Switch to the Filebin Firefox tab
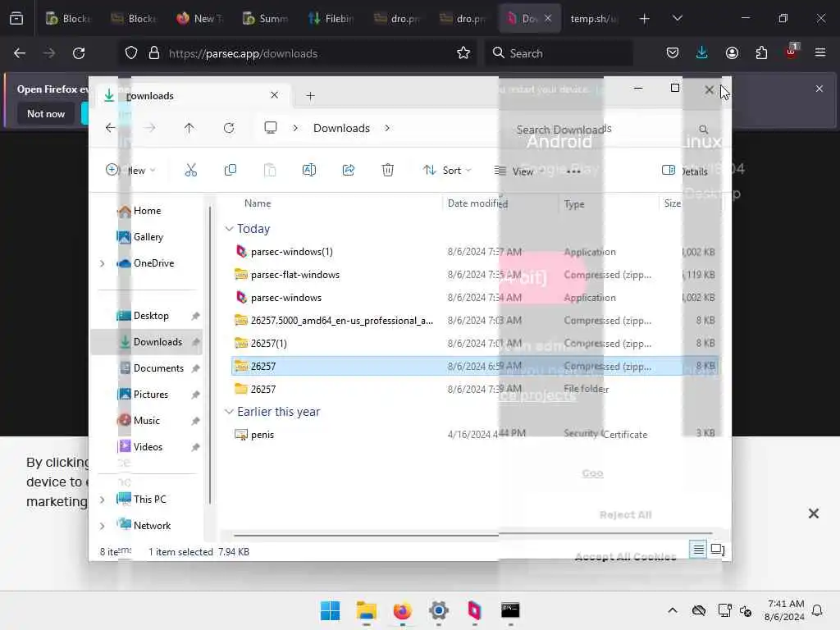840x630 pixels. 332,19
